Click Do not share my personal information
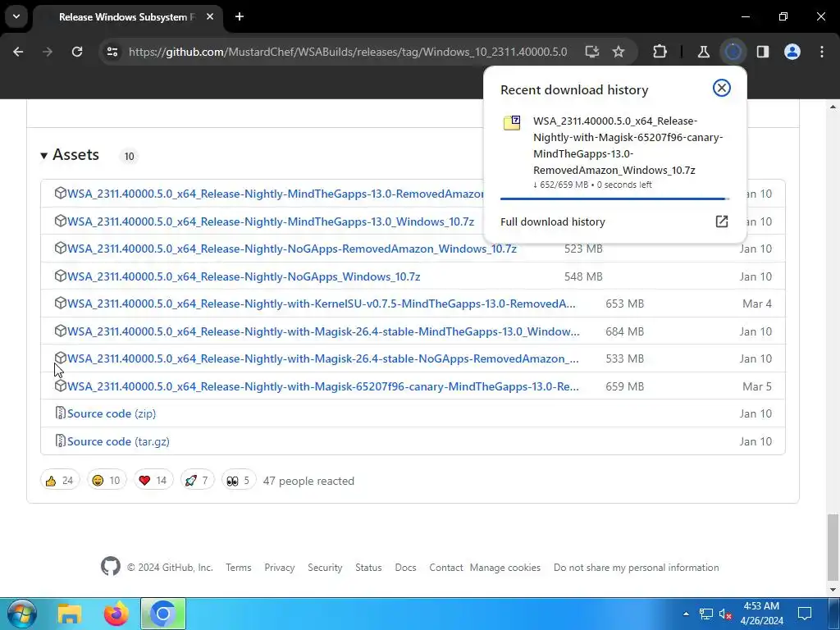Image resolution: width=840 pixels, height=630 pixels. (637, 568)
